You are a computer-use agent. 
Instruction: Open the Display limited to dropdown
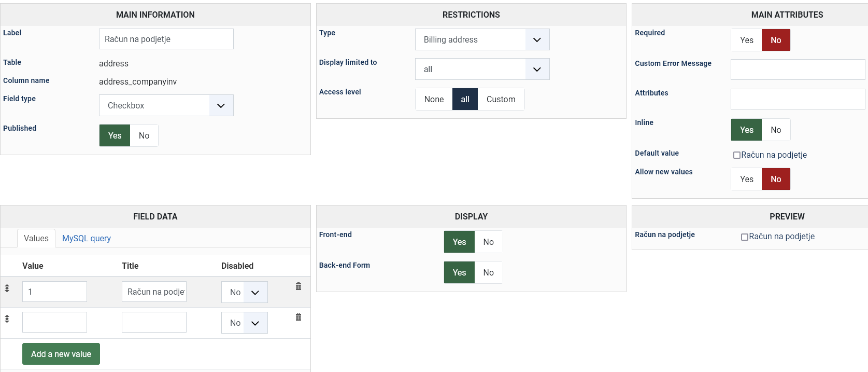click(482, 69)
